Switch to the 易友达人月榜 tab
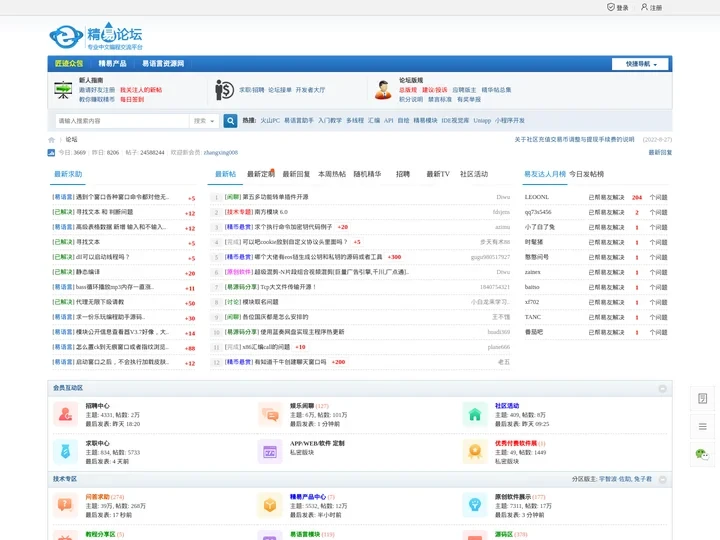 545,174
